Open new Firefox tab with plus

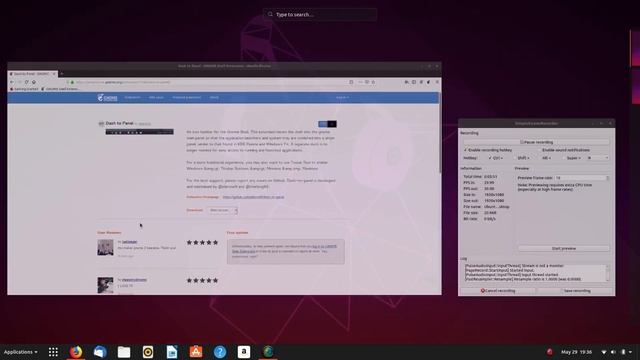[61, 74]
